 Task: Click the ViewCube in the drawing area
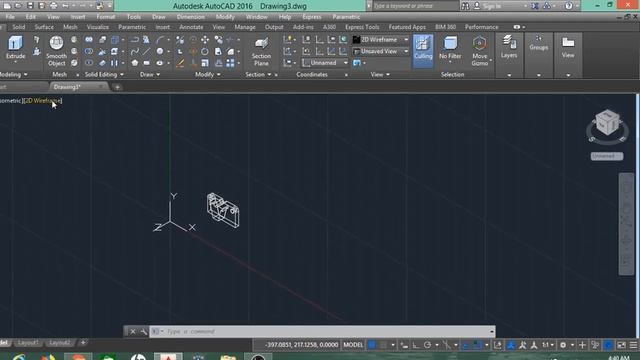pyautogui.click(x=607, y=123)
